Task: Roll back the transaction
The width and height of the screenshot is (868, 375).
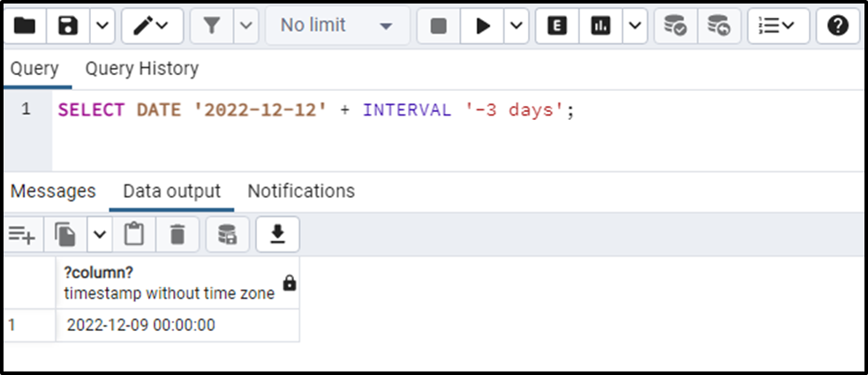Action: [719, 26]
